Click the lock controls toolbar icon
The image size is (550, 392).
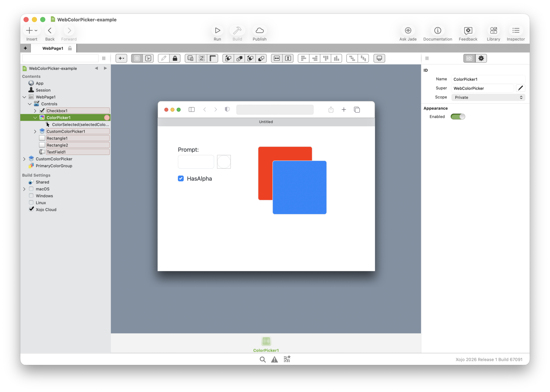pos(175,58)
